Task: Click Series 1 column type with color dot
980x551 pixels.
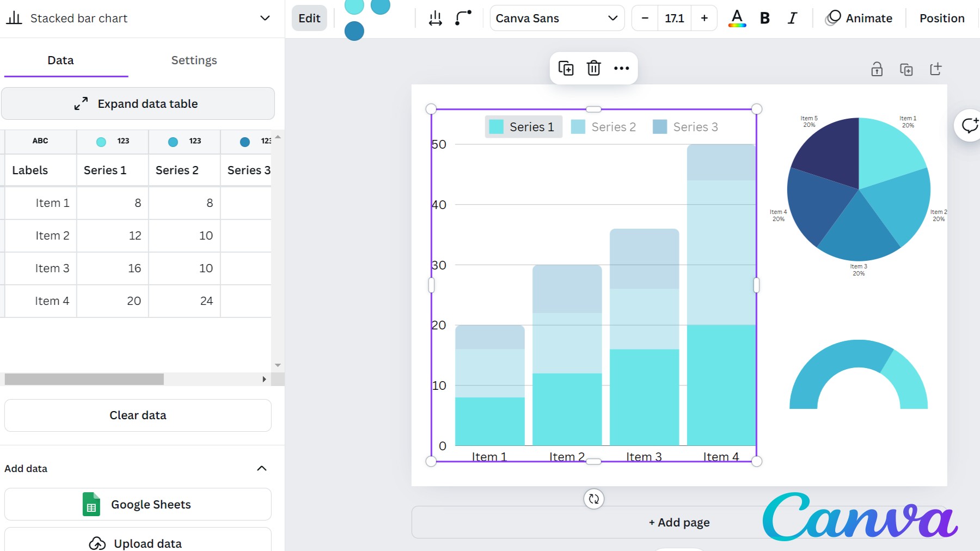Action: point(113,141)
